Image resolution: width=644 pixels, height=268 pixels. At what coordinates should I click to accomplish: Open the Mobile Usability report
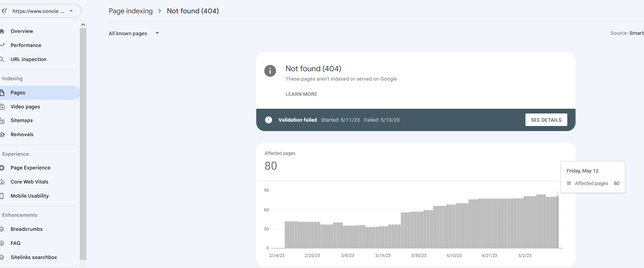tap(30, 196)
